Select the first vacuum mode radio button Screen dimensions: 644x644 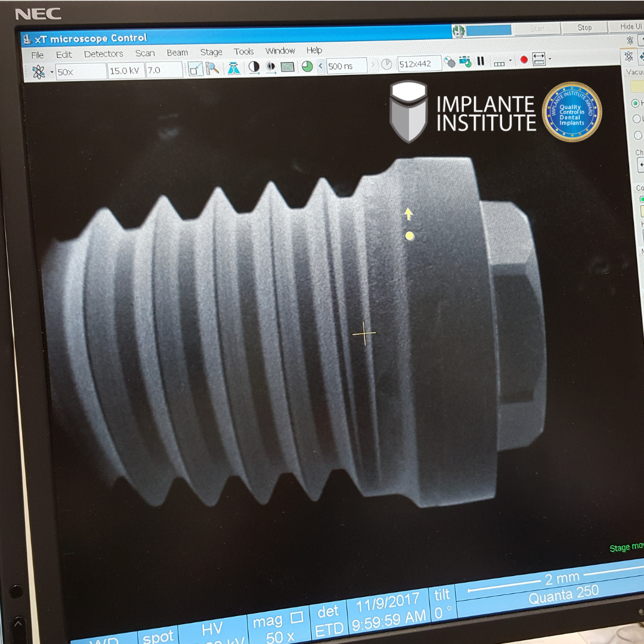point(635,103)
